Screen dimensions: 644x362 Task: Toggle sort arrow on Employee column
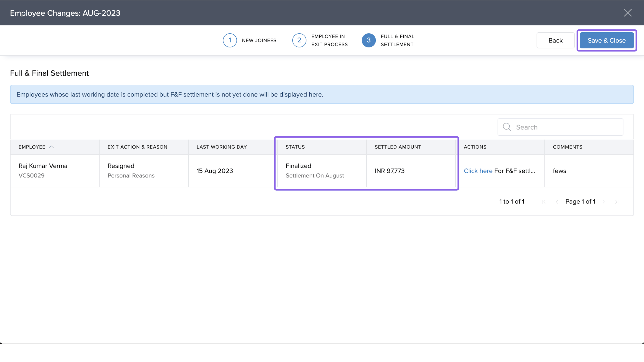(51, 147)
